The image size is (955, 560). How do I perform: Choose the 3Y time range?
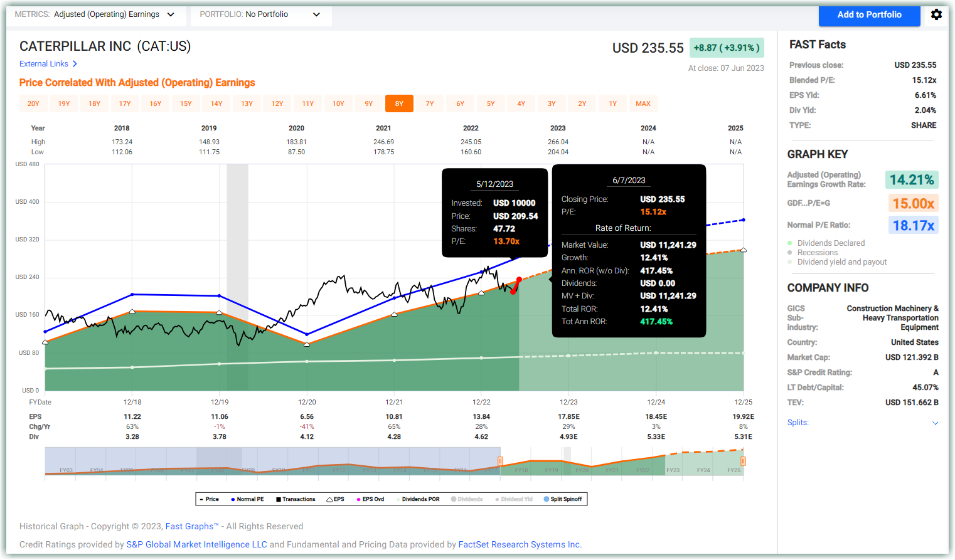[552, 103]
